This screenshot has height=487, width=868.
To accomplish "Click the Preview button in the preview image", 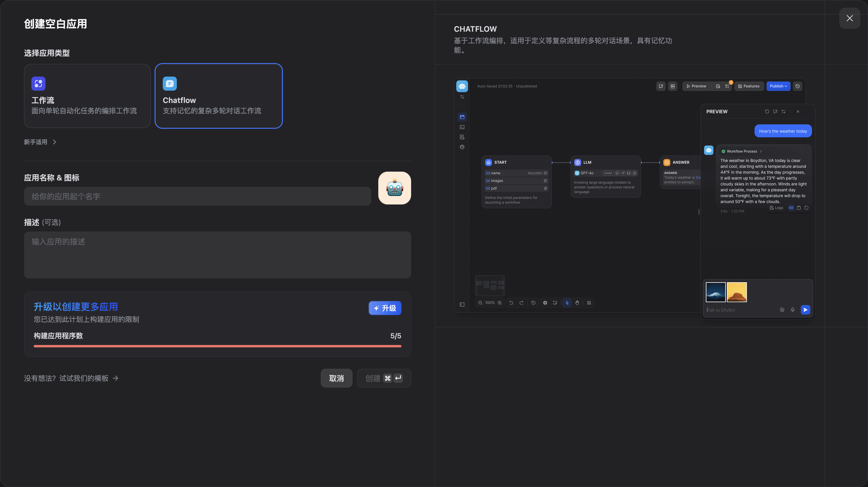I will (696, 86).
